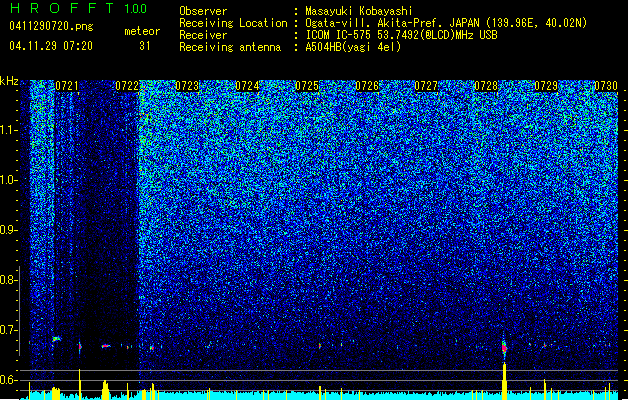Viewport: 629px width, 400px height.
Task: Click the tall yellow intensity spike below 0728
Action: [x=504, y=381]
